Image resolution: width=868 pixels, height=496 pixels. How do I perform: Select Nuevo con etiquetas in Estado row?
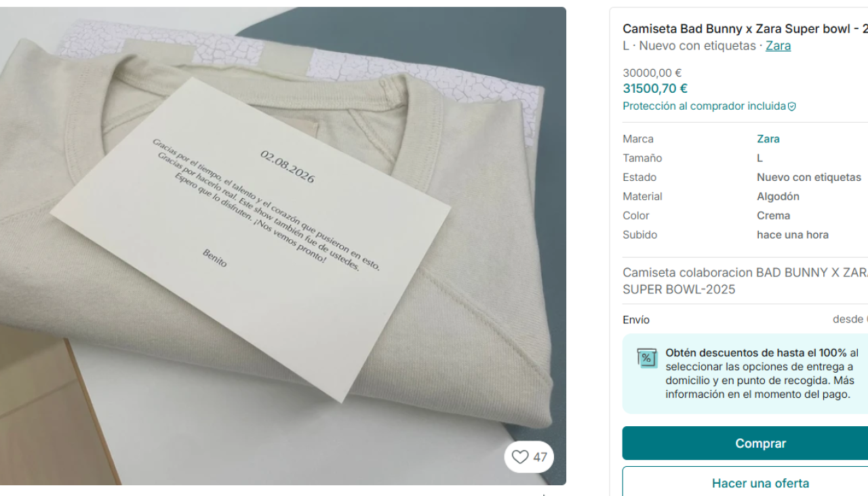click(808, 178)
